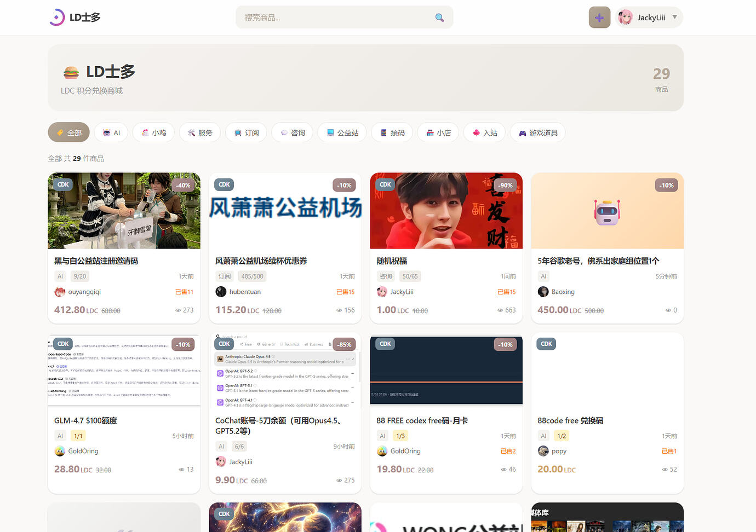756x532 pixels.
Task: Click hubentuan seller avatar
Action: pos(221,292)
